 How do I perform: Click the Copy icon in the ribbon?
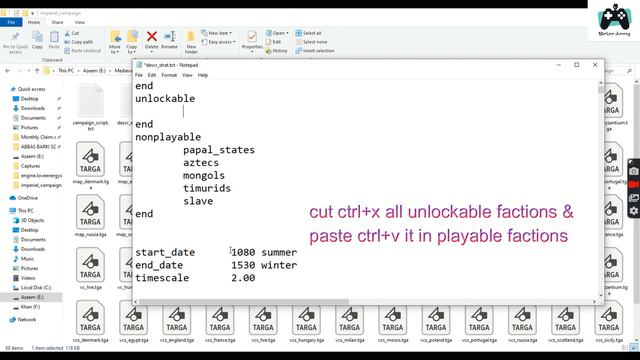37,37
